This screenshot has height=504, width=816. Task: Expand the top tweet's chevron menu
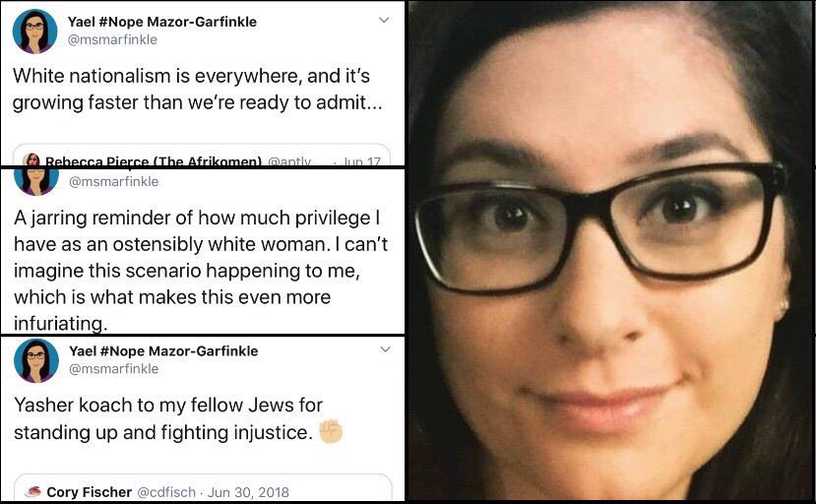(384, 21)
